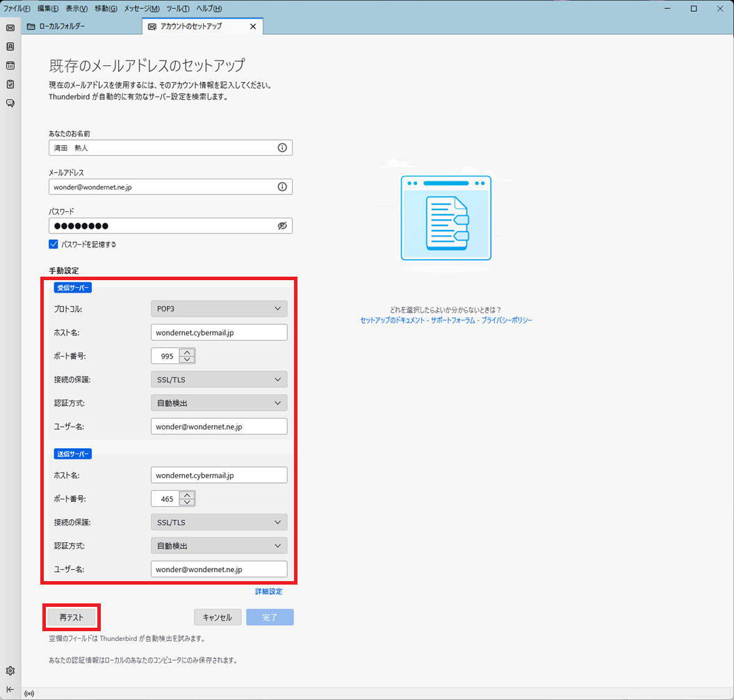Click the incoming server ホスト名 field
The height and width of the screenshot is (700, 734).
[x=219, y=332]
